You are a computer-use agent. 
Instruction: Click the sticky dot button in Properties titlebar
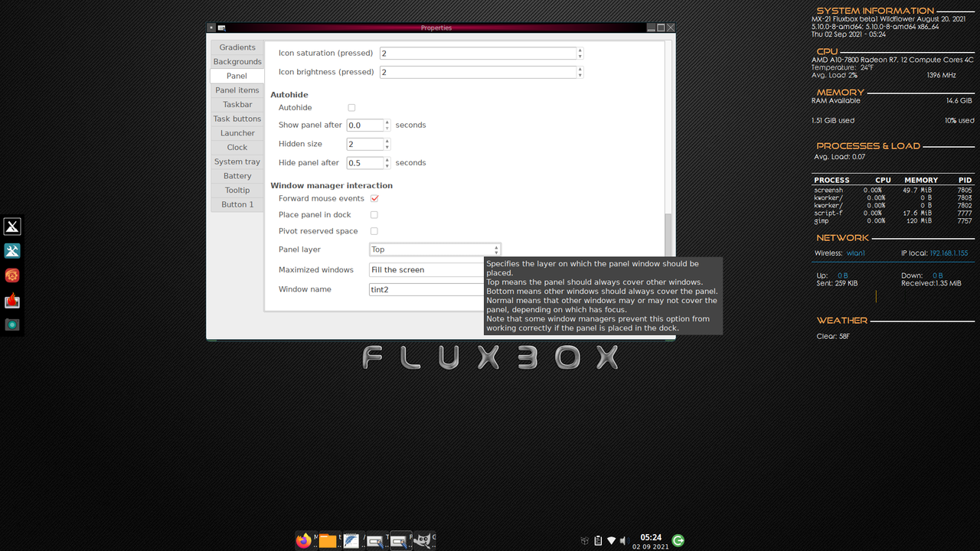pyautogui.click(x=211, y=28)
